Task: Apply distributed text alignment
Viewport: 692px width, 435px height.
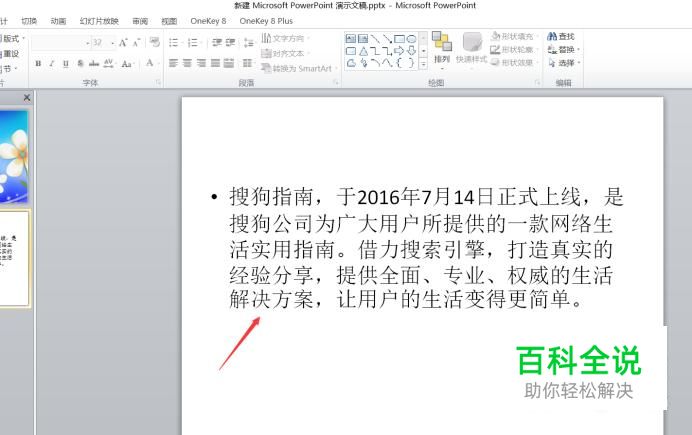Action: [x=229, y=64]
